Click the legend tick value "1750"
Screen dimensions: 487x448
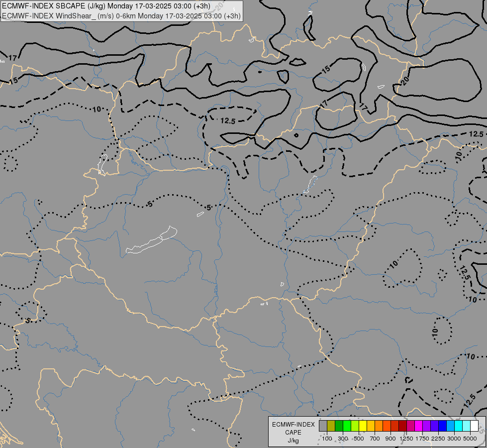point(422,439)
